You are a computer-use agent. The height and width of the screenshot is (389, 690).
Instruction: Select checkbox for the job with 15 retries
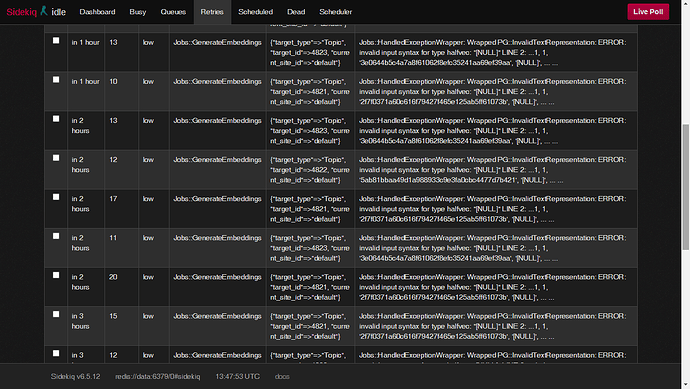pyautogui.click(x=56, y=315)
